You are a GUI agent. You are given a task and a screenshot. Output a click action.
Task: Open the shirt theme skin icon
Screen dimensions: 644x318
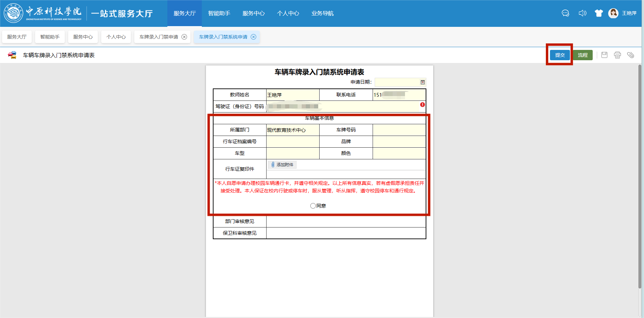coord(599,13)
